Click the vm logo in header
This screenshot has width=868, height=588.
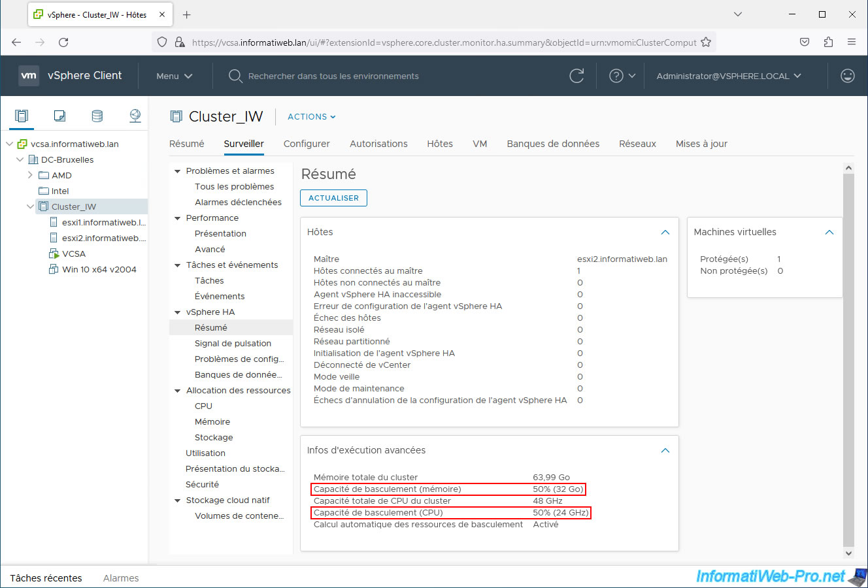click(x=29, y=76)
